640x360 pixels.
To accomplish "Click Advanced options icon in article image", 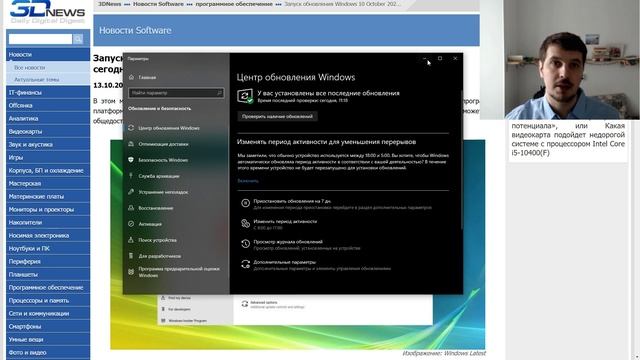I will point(244,304).
